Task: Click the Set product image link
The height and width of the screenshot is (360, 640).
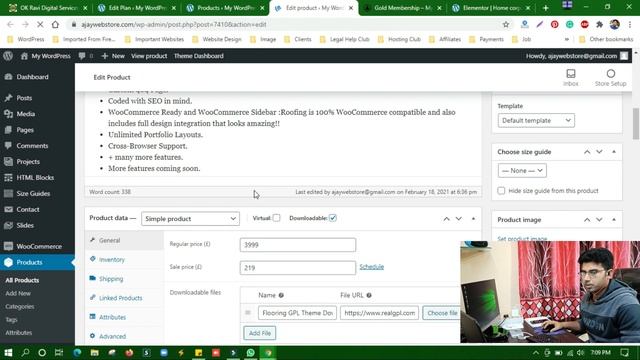Action: (x=522, y=239)
